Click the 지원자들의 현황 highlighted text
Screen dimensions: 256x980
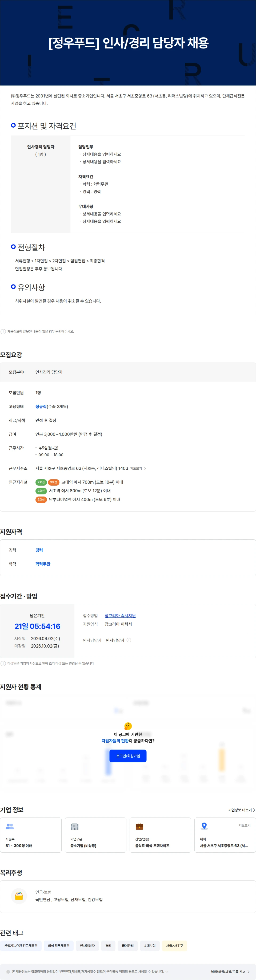[x=115, y=741]
